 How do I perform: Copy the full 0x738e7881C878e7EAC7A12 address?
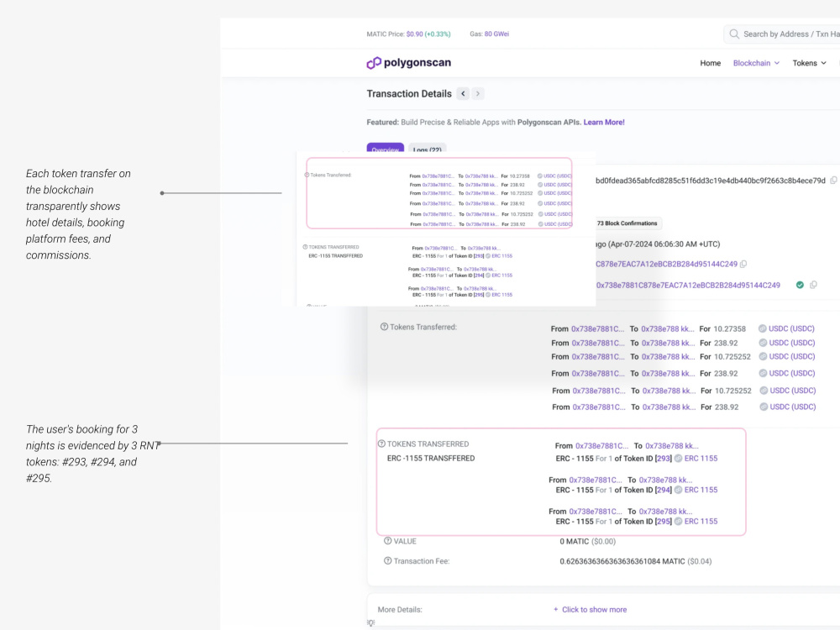coord(813,285)
